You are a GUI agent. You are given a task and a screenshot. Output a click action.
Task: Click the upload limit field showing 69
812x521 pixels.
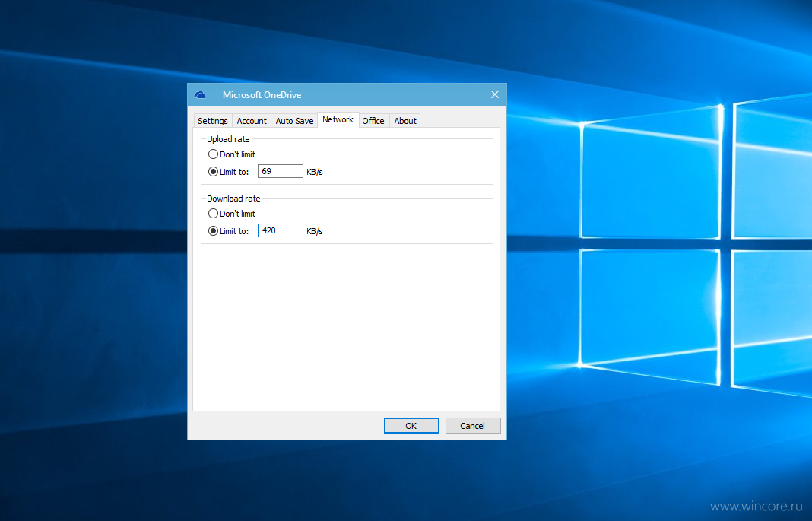280,171
